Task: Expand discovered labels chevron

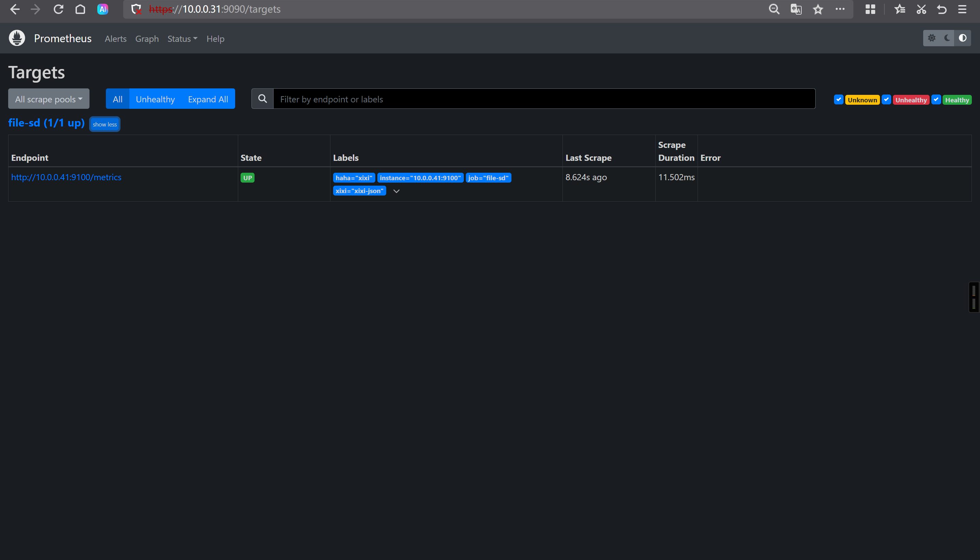Action: [x=396, y=191]
